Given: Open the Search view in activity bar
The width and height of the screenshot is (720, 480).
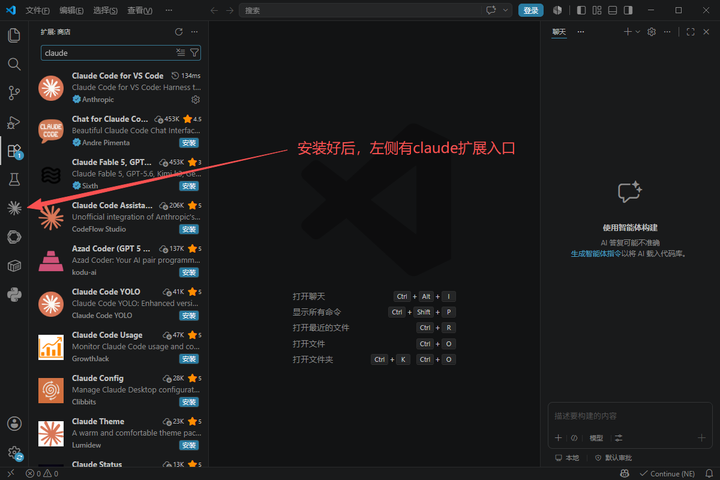Looking at the screenshot, I should click(x=14, y=64).
